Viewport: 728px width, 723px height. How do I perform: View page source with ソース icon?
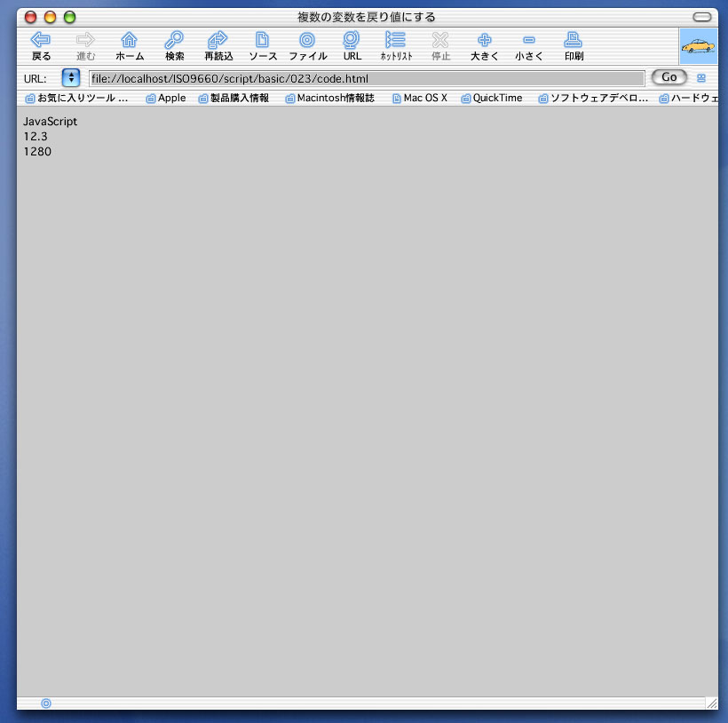pos(263,45)
